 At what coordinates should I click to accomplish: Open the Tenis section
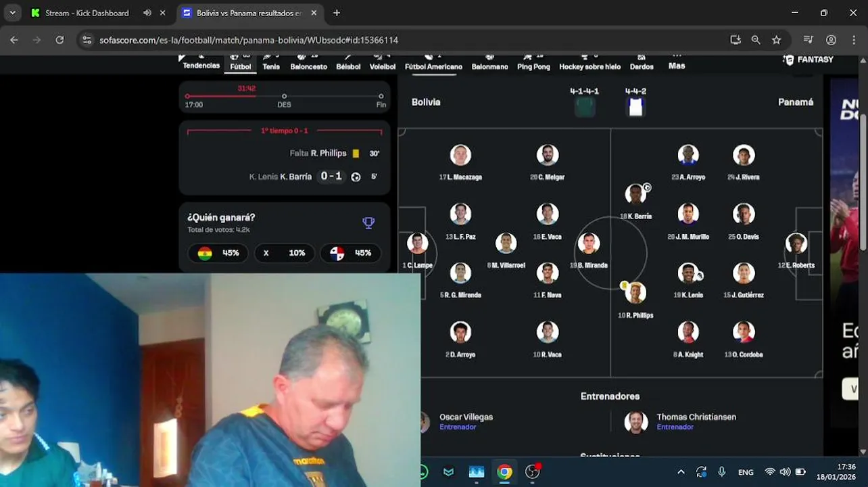pyautogui.click(x=271, y=62)
